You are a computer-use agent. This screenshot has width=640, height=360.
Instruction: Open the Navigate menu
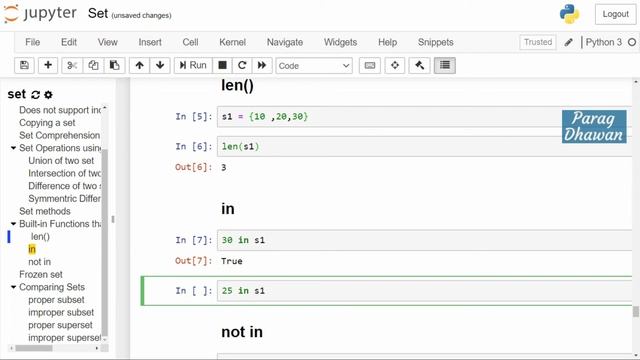coord(285,42)
